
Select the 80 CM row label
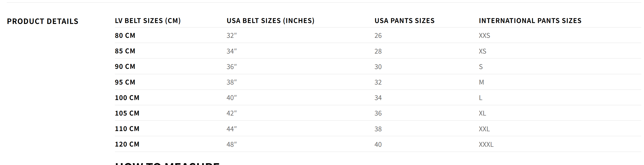click(125, 36)
